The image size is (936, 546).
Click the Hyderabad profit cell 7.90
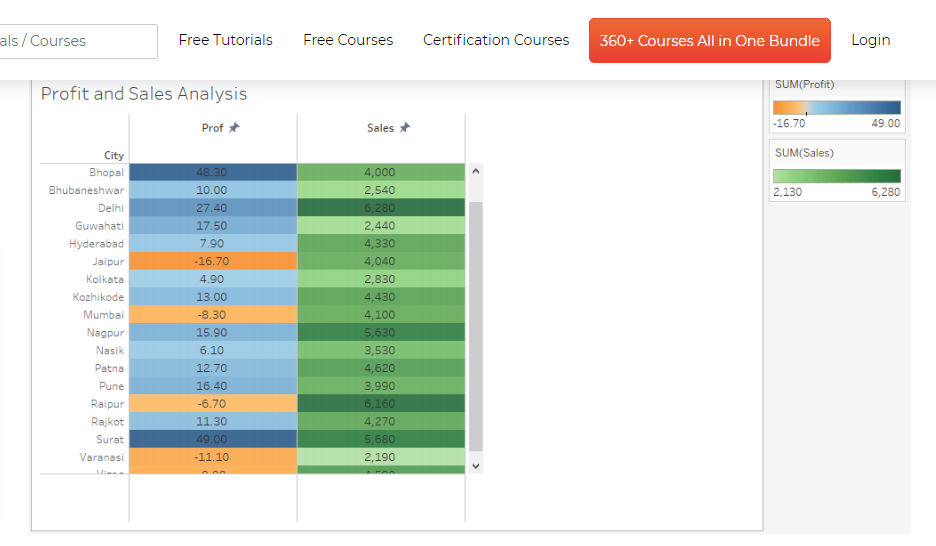[x=213, y=243]
